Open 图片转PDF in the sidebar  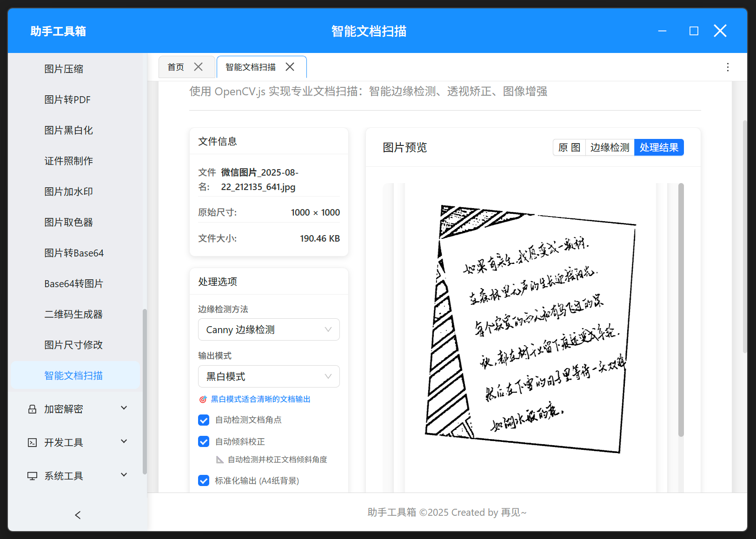click(x=67, y=99)
